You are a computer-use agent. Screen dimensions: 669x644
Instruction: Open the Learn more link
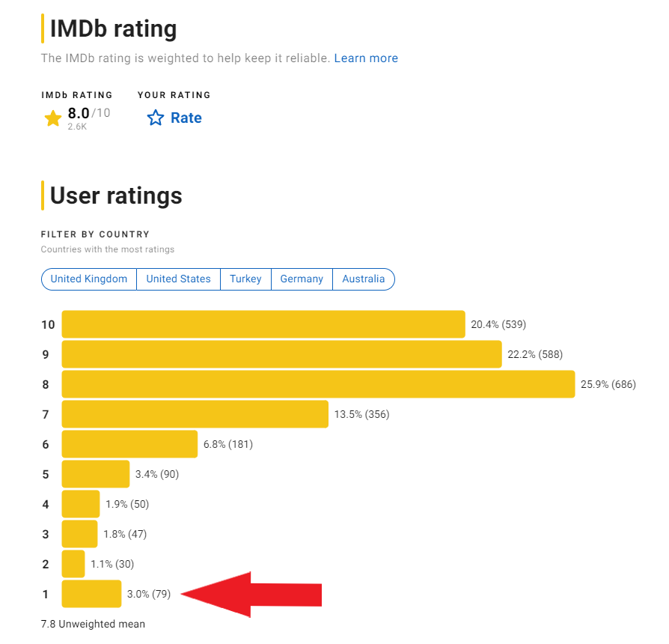pyautogui.click(x=366, y=58)
